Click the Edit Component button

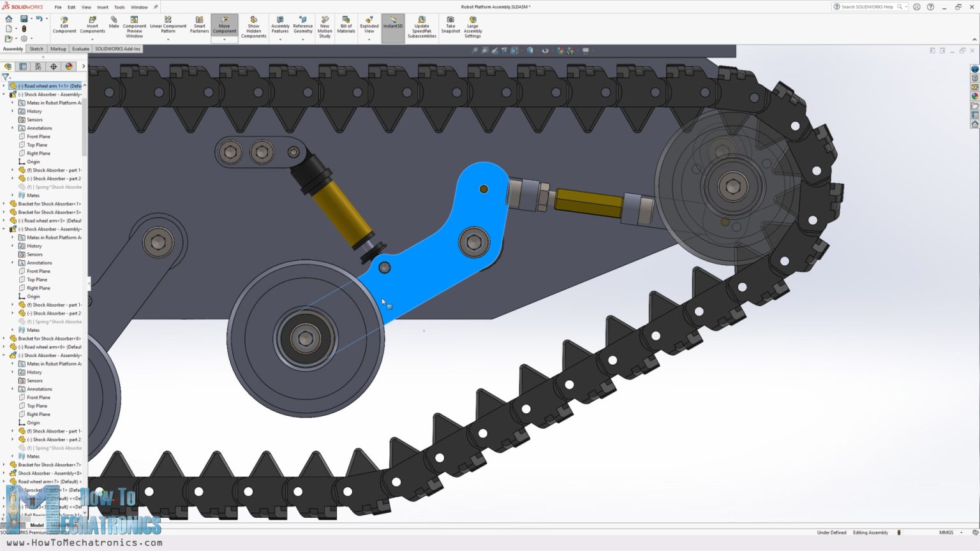[x=64, y=26]
